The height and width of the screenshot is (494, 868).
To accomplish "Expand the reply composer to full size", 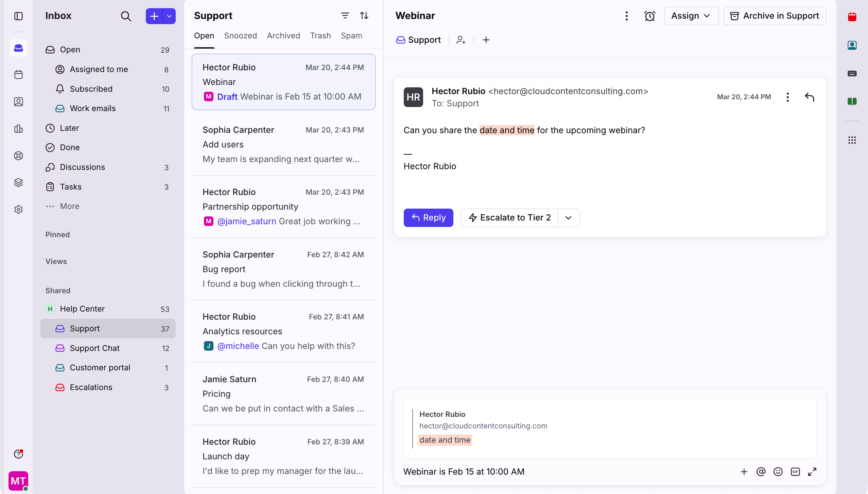I will pos(812,472).
